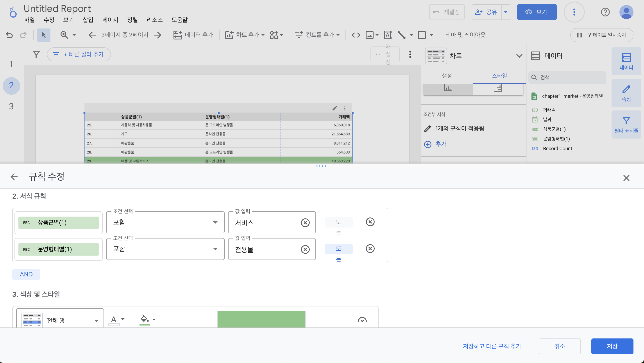Click the blue 저장 button
Screen dimensions: 644x363
tap(612, 346)
